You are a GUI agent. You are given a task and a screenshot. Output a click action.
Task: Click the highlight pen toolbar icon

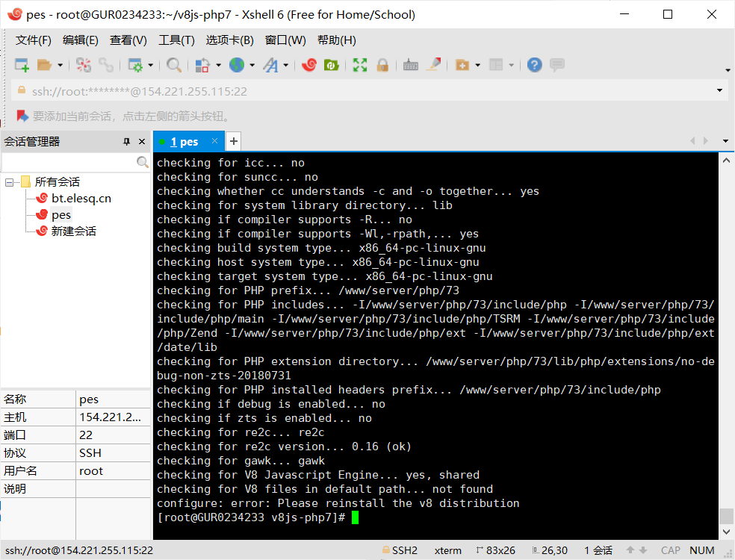point(433,64)
